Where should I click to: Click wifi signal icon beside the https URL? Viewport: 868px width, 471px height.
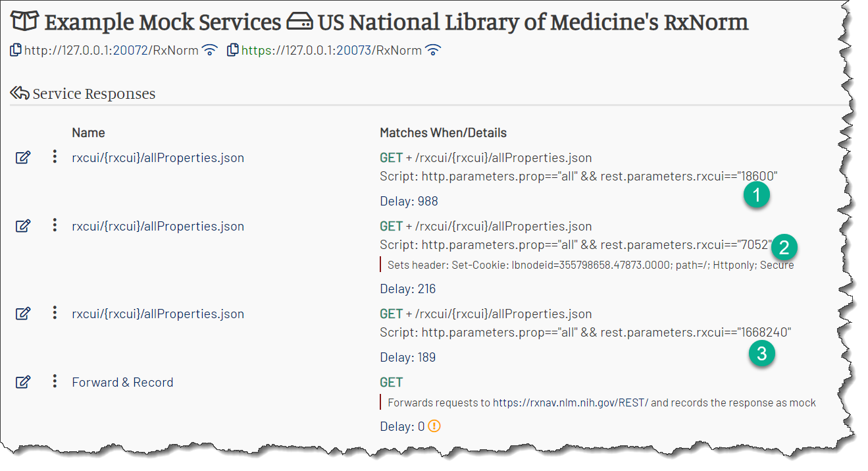tap(433, 50)
